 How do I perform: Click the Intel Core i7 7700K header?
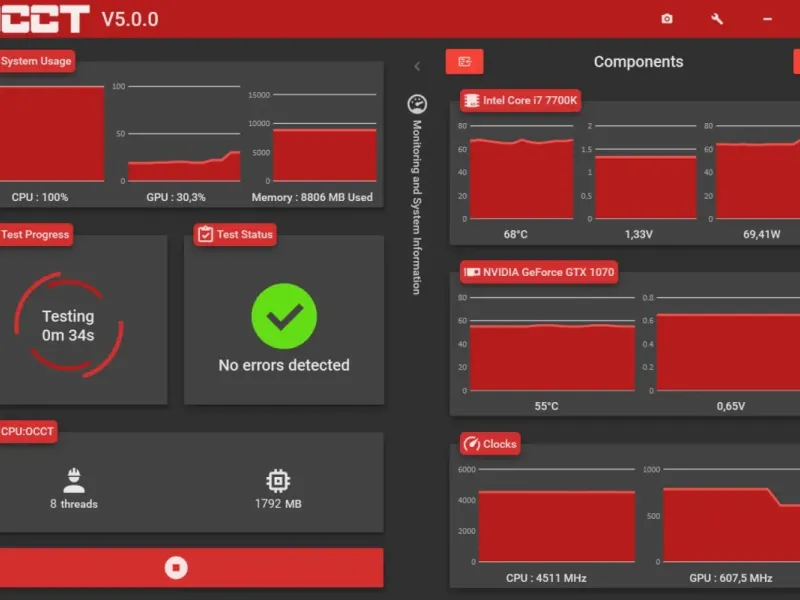[x=520, y=100]
